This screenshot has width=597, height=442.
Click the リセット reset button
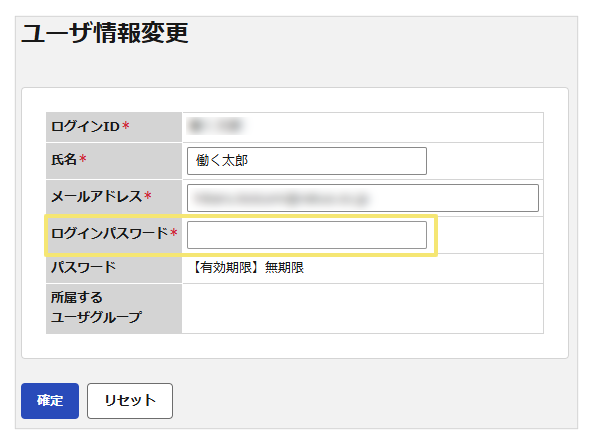(x=130, y=401)
